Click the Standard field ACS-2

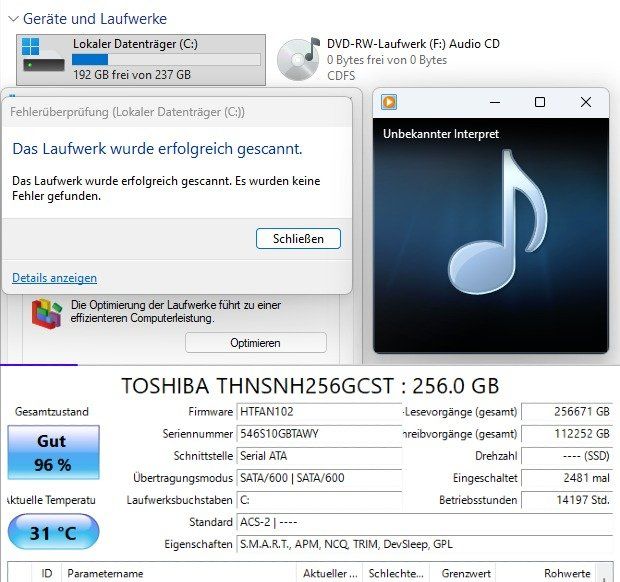pos(425,522)
